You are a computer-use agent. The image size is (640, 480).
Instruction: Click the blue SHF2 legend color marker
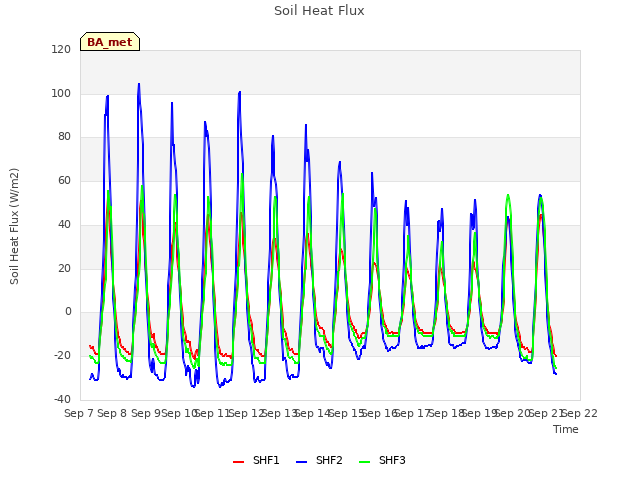click(x=301, y=462)
